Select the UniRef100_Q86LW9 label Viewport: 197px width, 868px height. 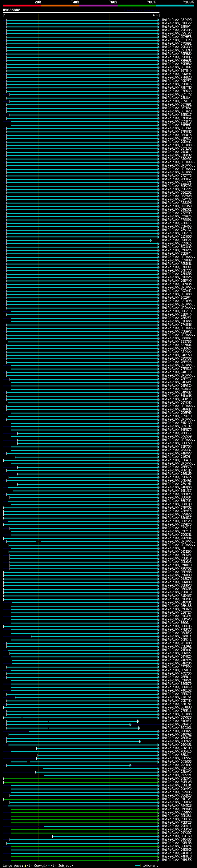[x=176, y=474]
